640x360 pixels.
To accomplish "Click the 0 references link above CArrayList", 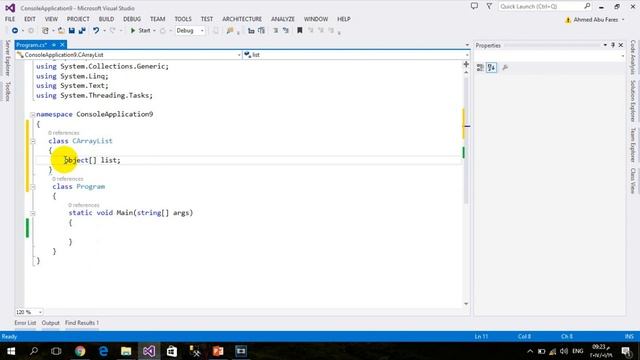I will pyautogui.click(x=64, y=133).
